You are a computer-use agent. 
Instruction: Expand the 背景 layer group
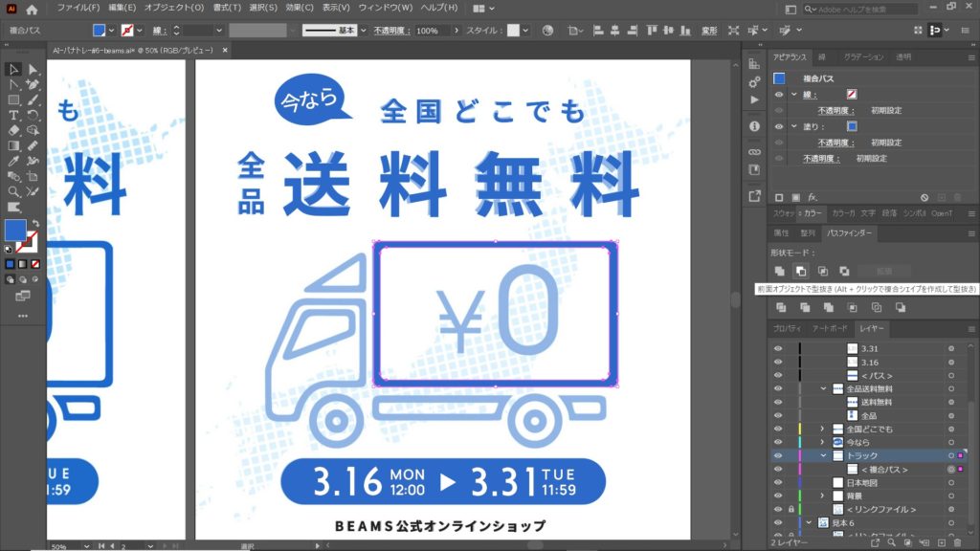[x=823, y=496]
